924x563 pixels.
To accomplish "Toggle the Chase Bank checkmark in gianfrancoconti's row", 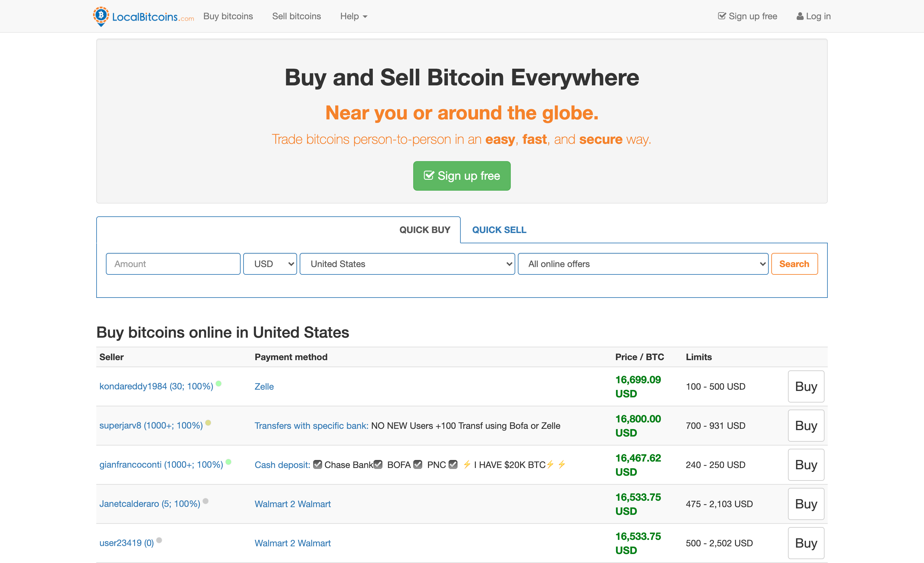I will [x=318, y=464].
